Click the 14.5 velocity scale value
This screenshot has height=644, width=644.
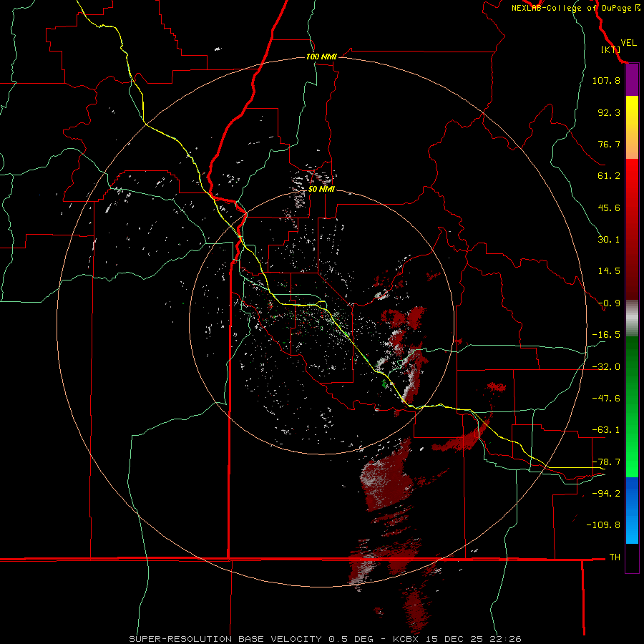click(x=609, y=271)
